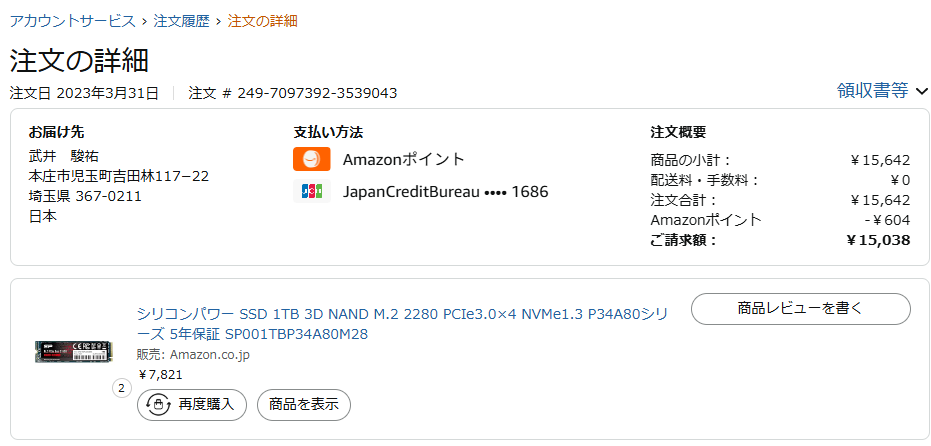This screenshot has width=931, height=446.
Task: Click the seller text 販売: Amazon.co.jp
Action: coord(193,355)
